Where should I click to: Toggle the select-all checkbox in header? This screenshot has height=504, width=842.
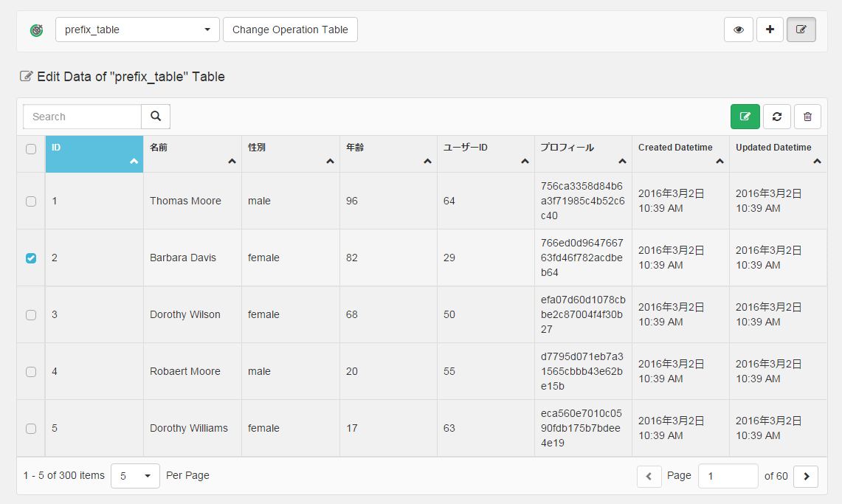[x=31, y=149]
